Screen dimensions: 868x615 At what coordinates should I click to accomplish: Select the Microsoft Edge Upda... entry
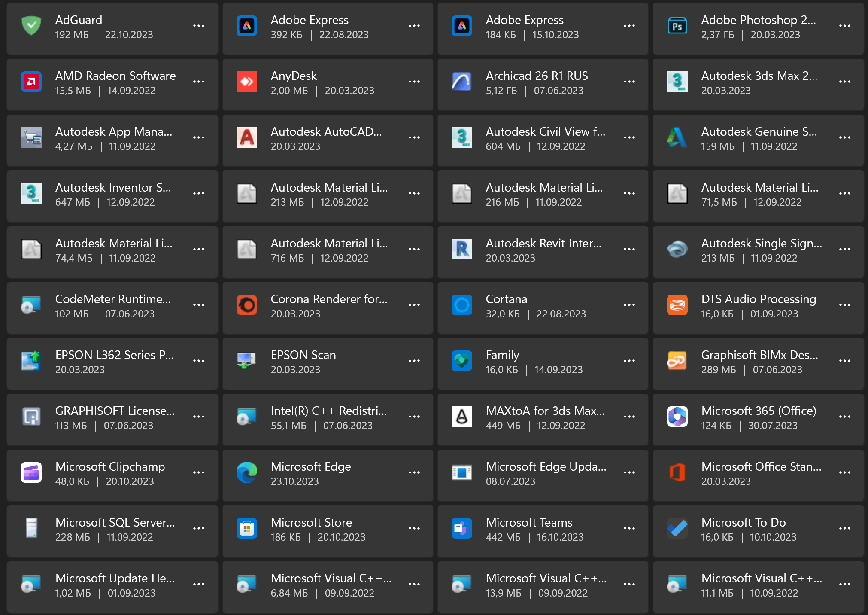tap(543, 475)
